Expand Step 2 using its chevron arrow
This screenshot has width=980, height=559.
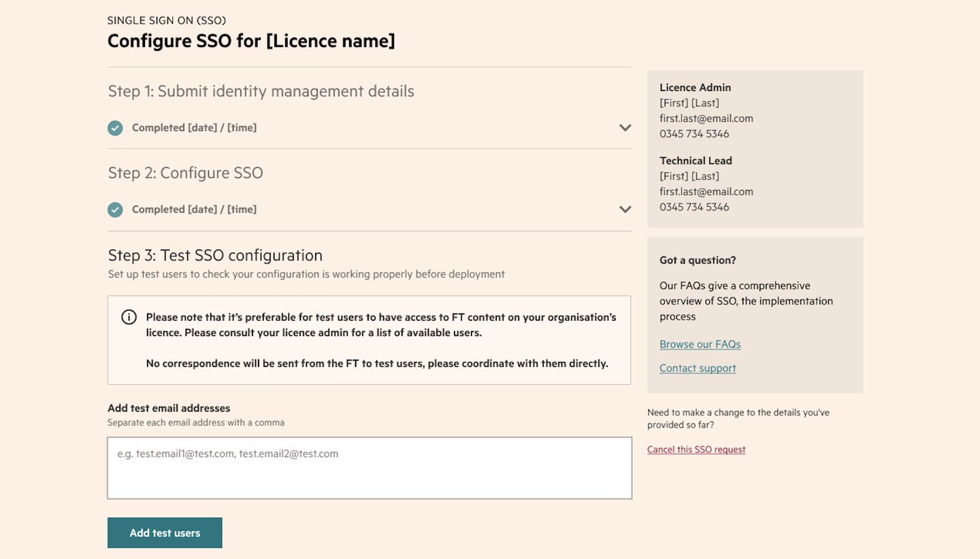pos(625,209)
